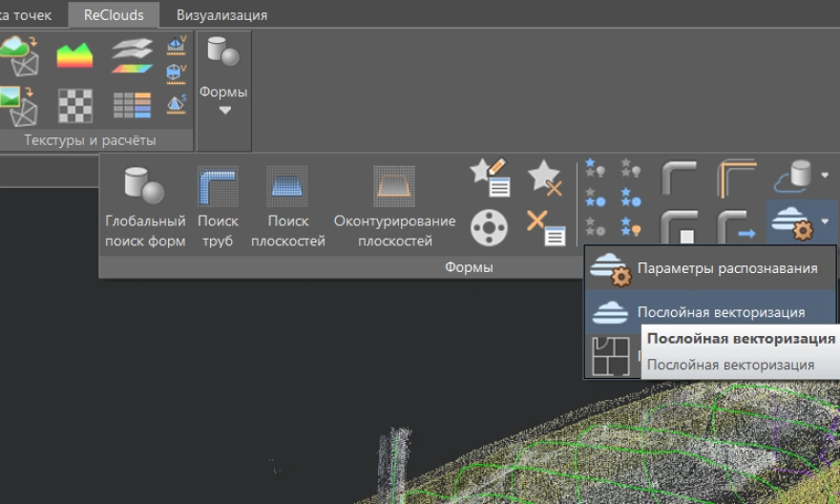Select the ReClouds ribbon tab

[x=114, y=15]
